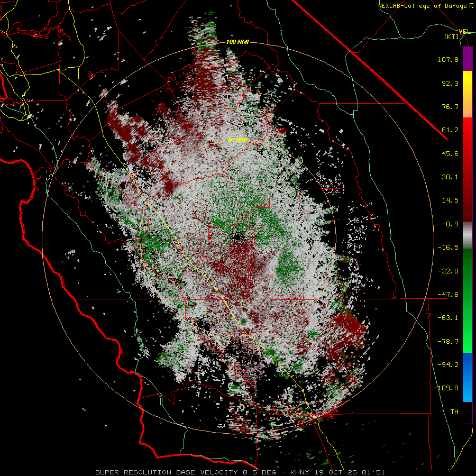Image resolution: width=476 pixels, height=476 pixels.
Task: Click the 30.1 value on velocity scale
Action: 450,177
